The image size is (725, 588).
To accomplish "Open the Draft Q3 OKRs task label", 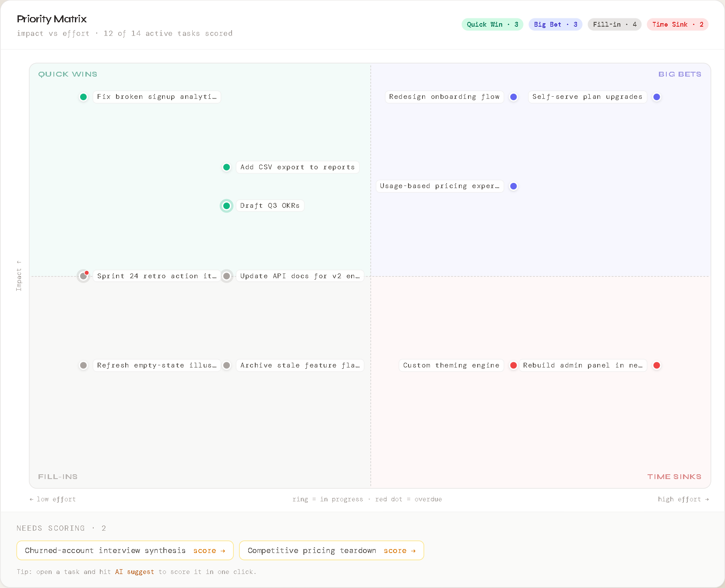I will (270, 206).
